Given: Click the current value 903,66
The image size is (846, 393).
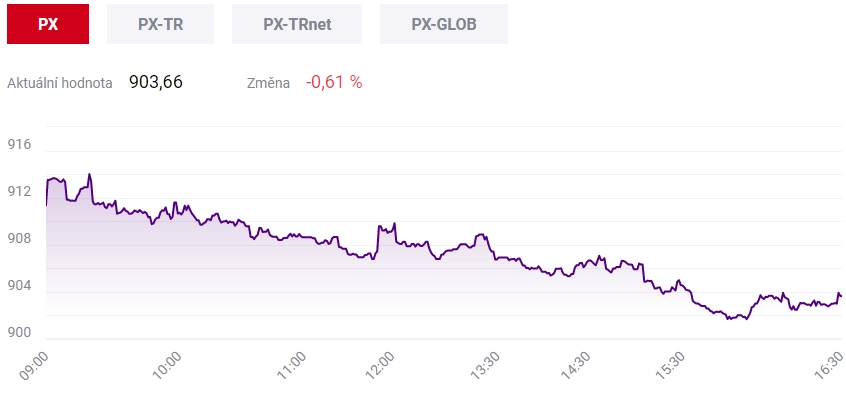Looking at the screenshot, I should pos(156,83).
